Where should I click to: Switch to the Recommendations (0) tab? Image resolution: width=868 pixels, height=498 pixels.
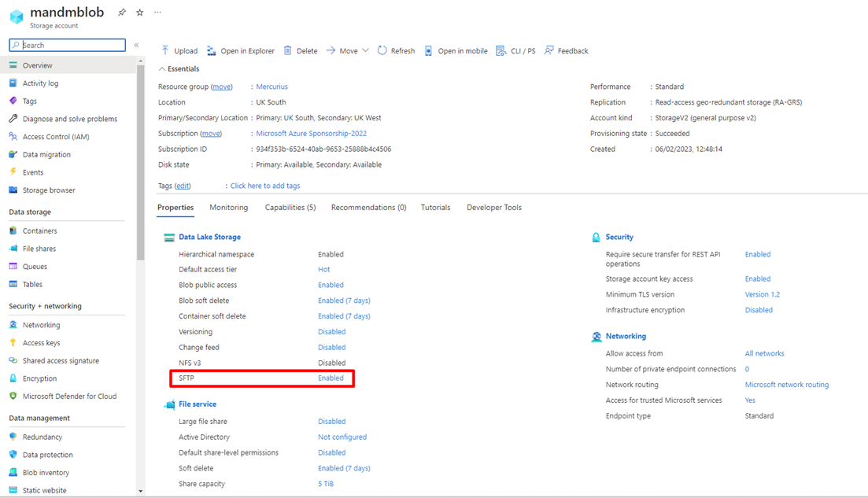[368, 208]
